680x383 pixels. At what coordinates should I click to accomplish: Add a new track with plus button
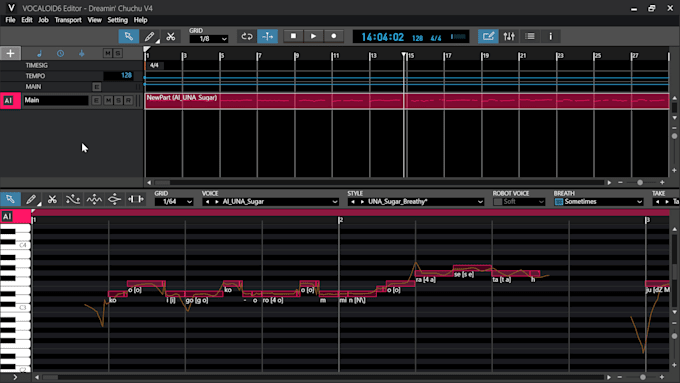[x=10, y=53]
